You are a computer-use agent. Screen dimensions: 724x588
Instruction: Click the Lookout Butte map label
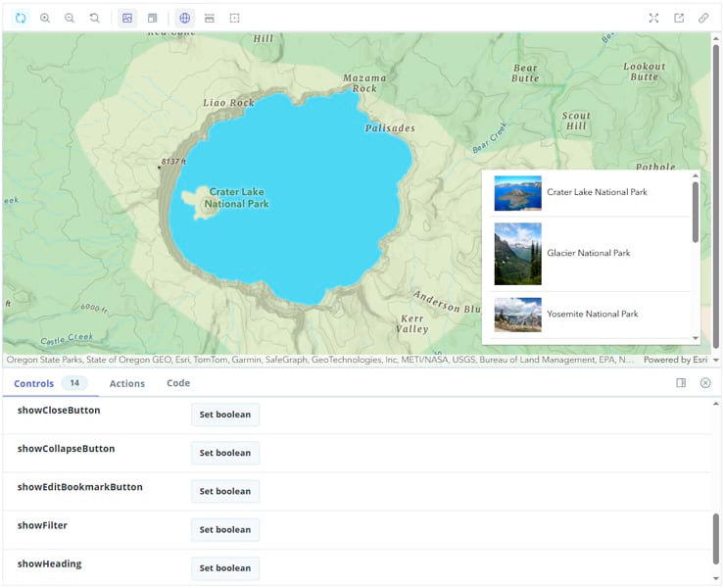644,72
